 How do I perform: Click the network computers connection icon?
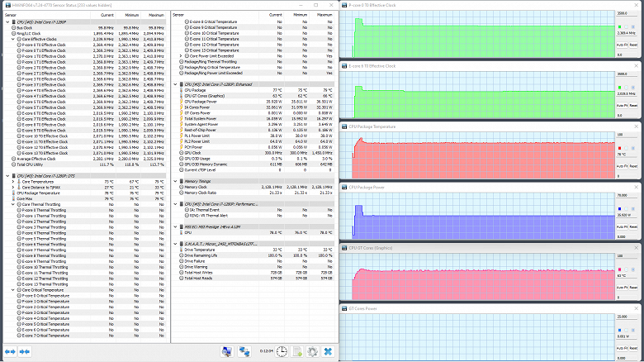(244, 352)
